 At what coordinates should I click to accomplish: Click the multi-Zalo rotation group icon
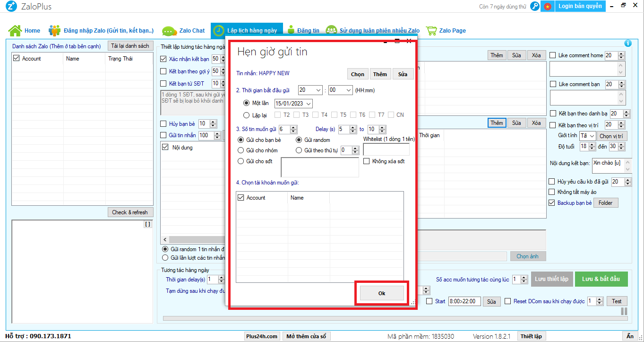[x=331, y=31]
